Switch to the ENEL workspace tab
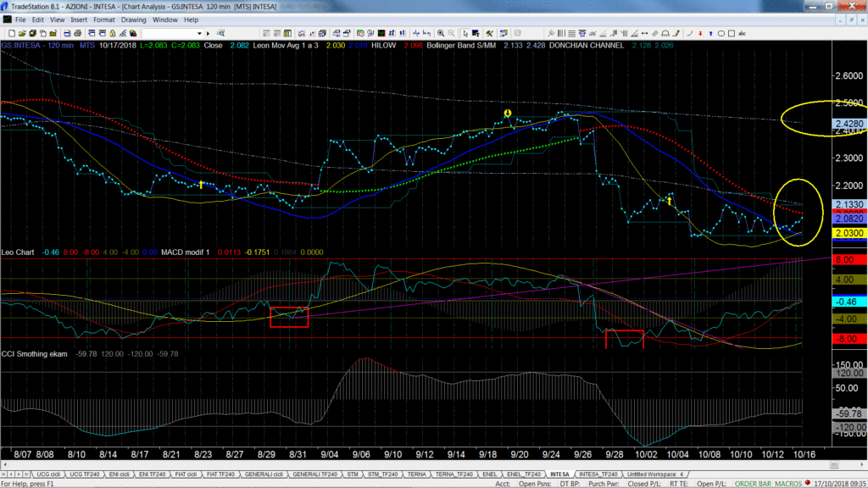 [489, 474]
